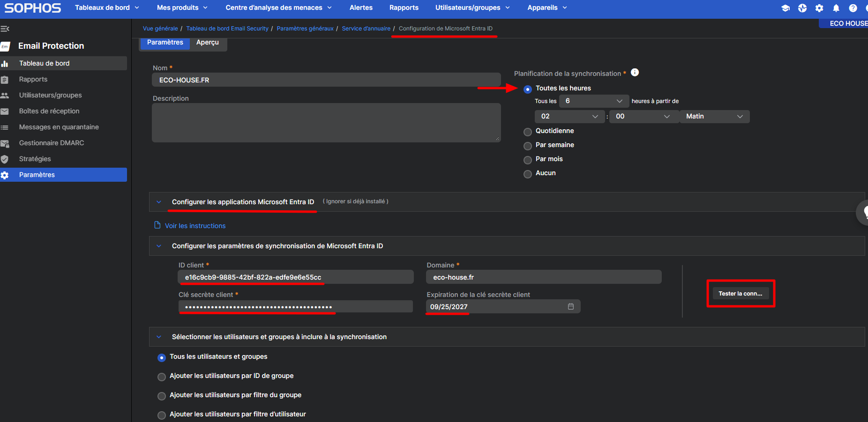Open Centre d'analyse des menaces menu

tap(279, 7)
